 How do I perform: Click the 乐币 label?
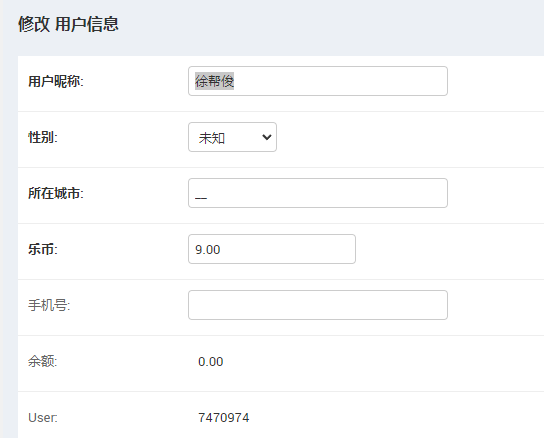43,249
